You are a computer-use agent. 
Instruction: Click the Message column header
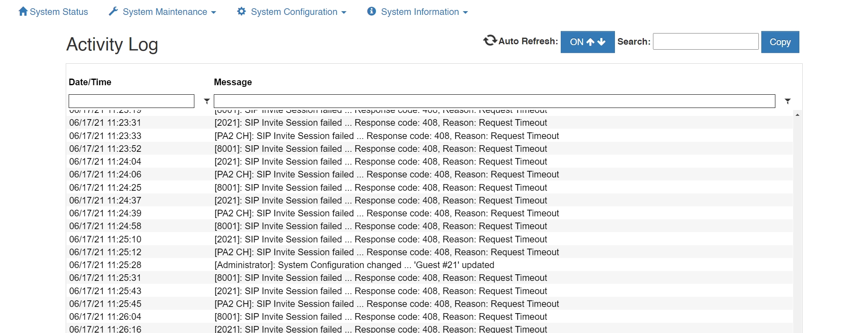tap(233, 82)
